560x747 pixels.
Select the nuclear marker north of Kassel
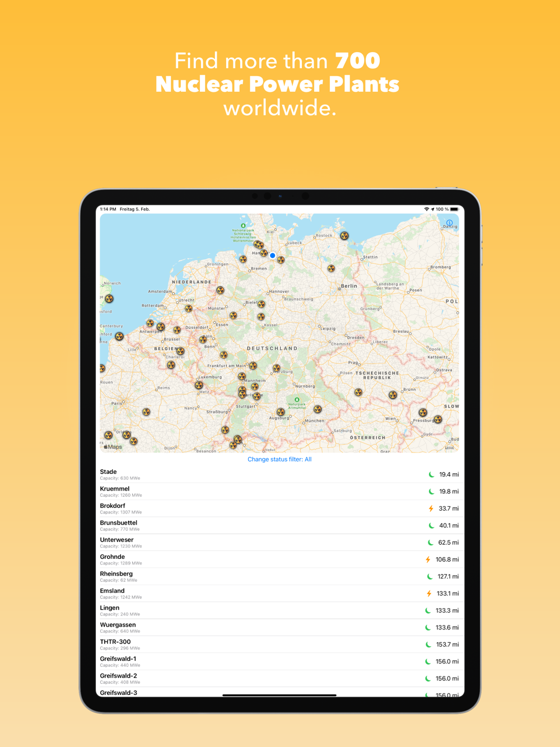[x=261, y=316]
